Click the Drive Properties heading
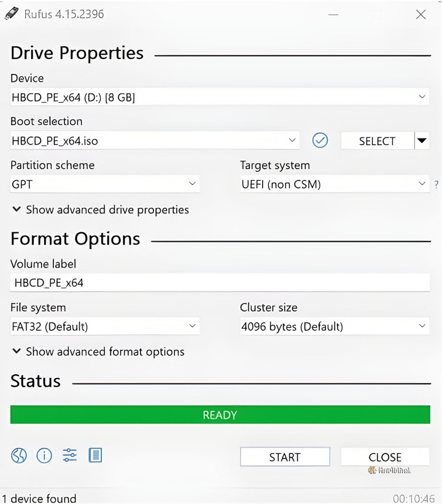Viewport: 442px width, 504px height. pos(77,53)
